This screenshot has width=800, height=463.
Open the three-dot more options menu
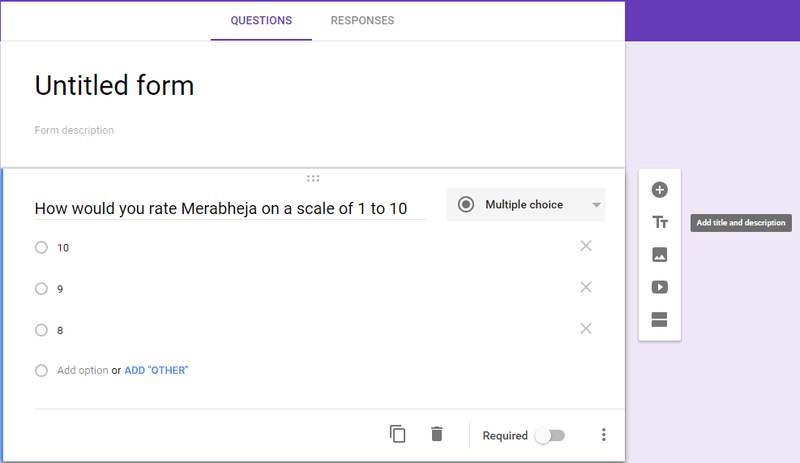tap(604, 434)
